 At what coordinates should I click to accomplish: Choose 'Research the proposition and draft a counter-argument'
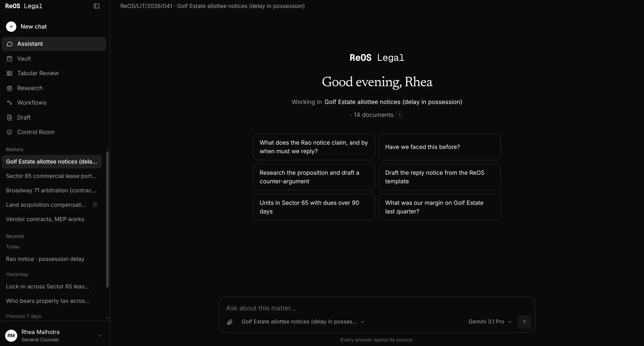[314, 177]
